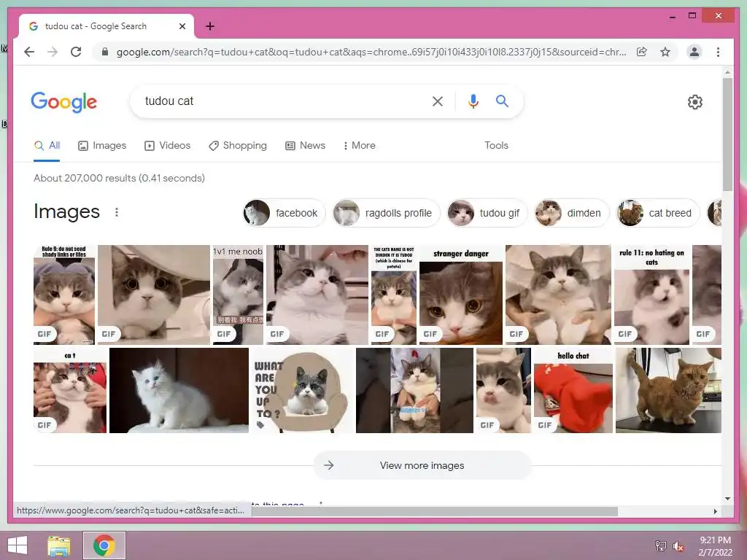
Task: Open network status in system tray
Action: (660, 545)
